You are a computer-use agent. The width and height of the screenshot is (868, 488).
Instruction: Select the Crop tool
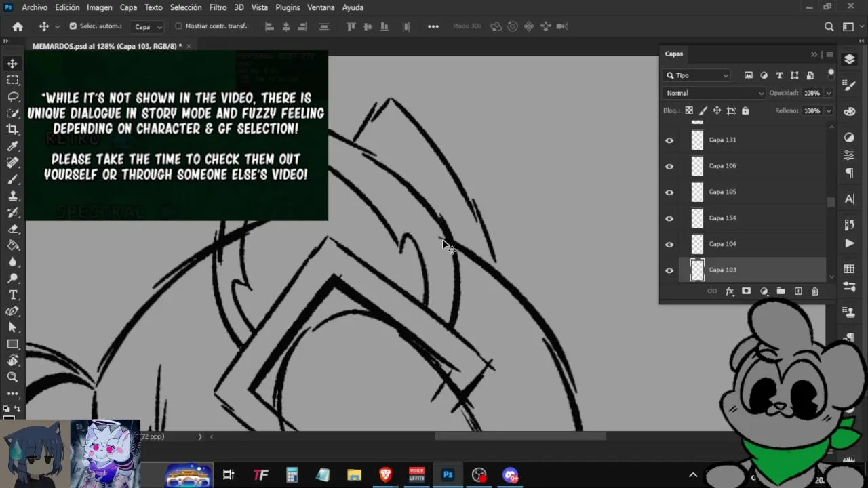click(13, 129)
